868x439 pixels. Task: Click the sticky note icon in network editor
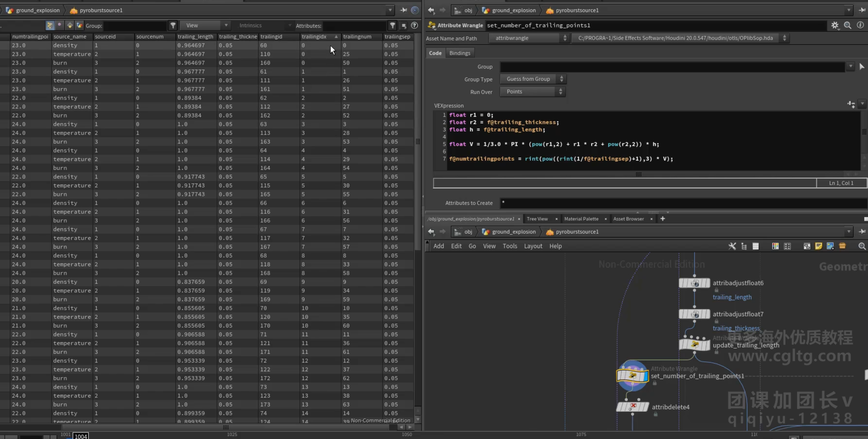click(818, 246)
